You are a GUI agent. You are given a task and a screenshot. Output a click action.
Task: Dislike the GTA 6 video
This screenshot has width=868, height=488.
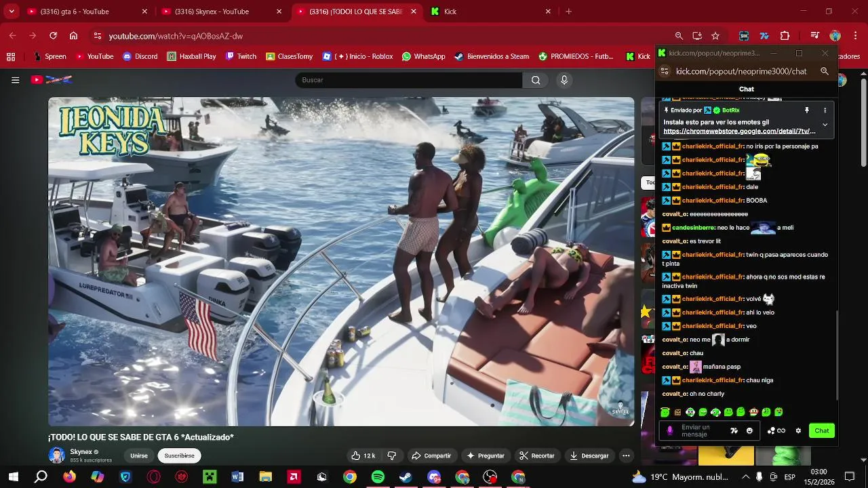coord(391,455)
